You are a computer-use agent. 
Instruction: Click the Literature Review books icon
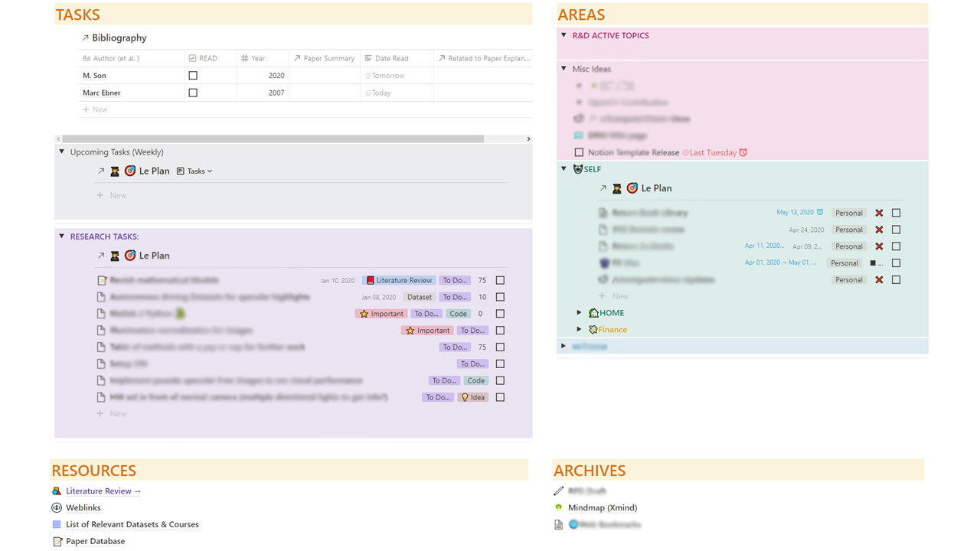(57, 491)
